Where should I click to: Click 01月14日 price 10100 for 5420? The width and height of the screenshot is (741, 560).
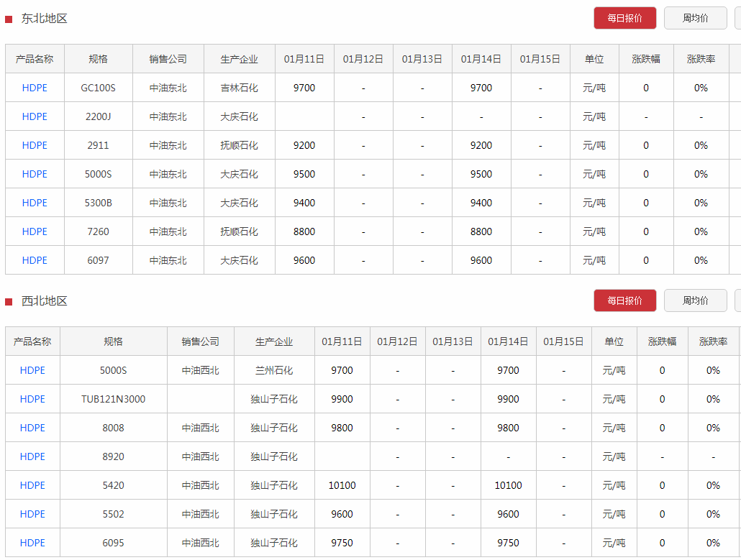tap(508, 485)
